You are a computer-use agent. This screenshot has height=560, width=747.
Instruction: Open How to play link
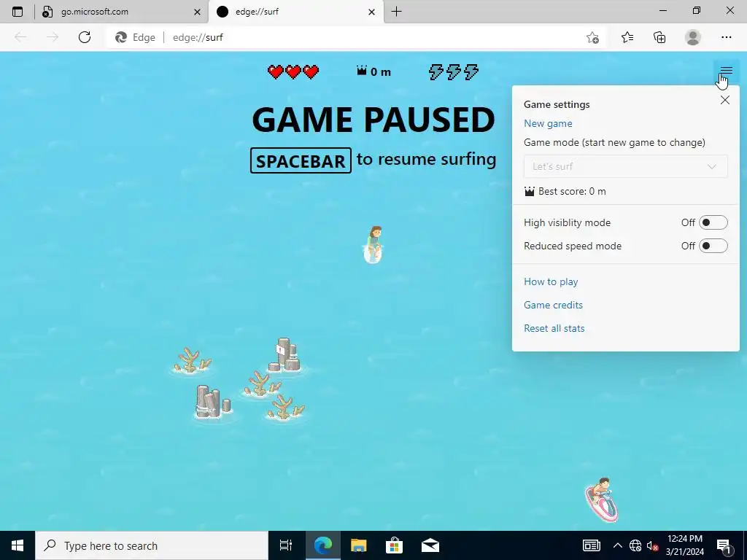pyautogui.click(x=551, y=281)
